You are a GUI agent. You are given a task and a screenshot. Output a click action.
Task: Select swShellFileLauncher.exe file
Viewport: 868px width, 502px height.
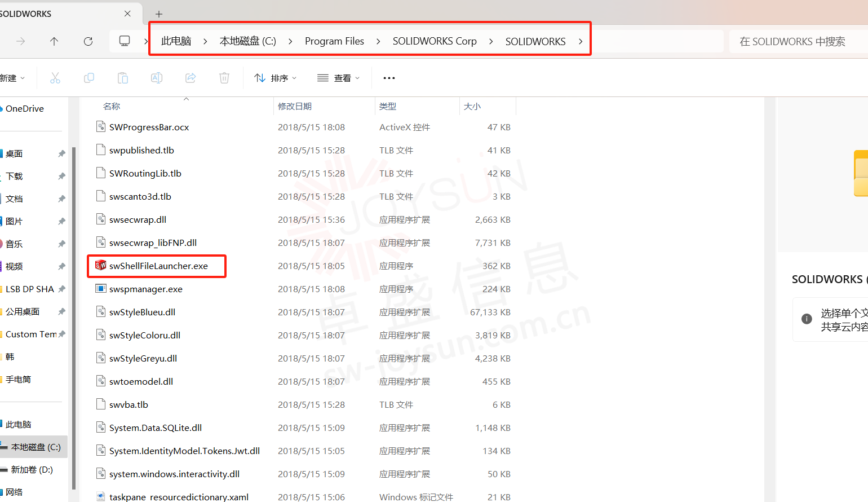point(158,266)
